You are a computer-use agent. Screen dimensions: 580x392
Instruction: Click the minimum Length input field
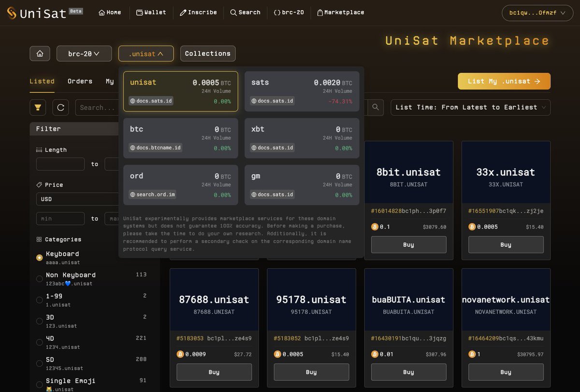[60, 164]
